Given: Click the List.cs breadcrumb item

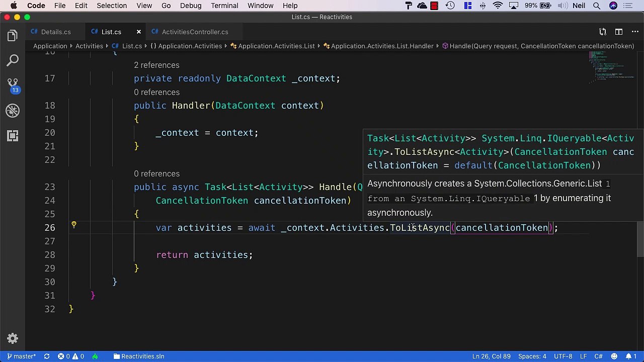Looking at the screenshot, I should tap(127, 46).
